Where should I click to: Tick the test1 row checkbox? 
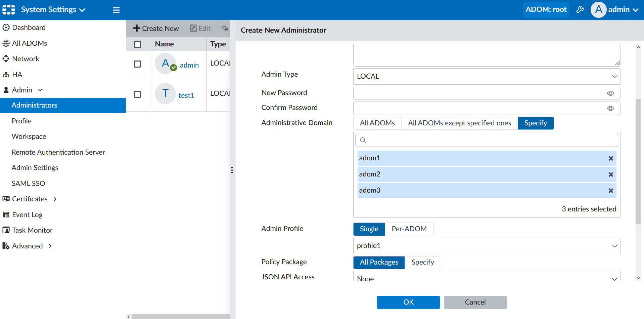pos(138,94)
